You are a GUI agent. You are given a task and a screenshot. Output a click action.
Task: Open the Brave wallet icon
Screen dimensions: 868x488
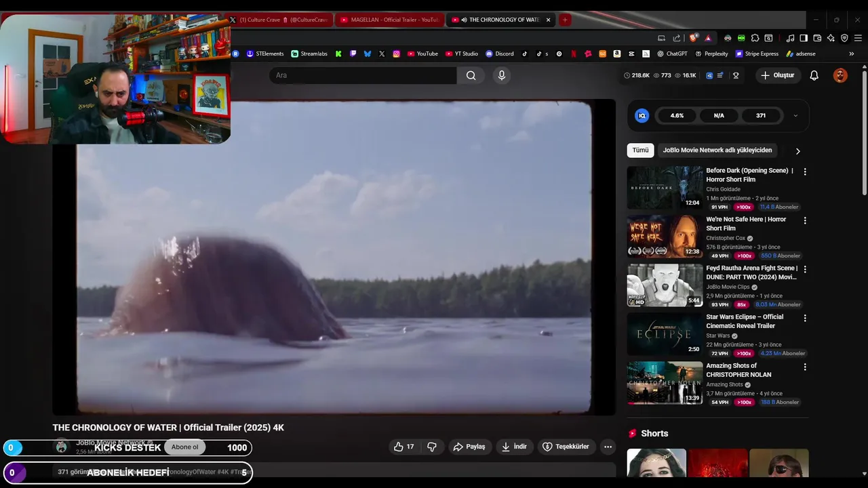[x=817, y=38]
